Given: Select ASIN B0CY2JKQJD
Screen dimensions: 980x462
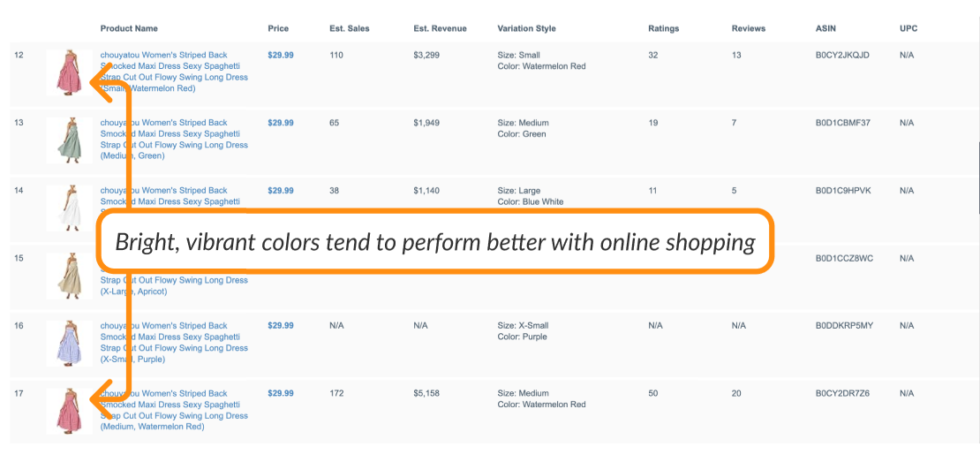Looking at the screenshot, I should (x=842, y=55).
